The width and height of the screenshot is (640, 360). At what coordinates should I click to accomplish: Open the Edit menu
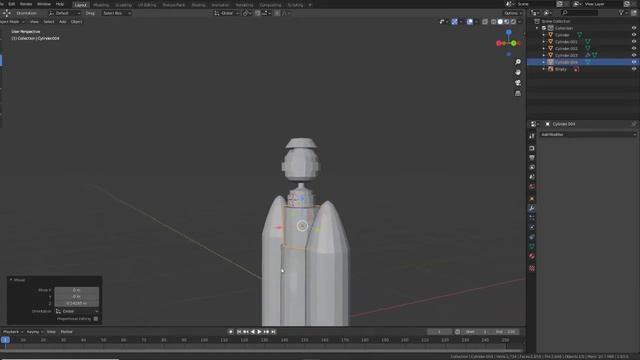click(x=11, y=4)
